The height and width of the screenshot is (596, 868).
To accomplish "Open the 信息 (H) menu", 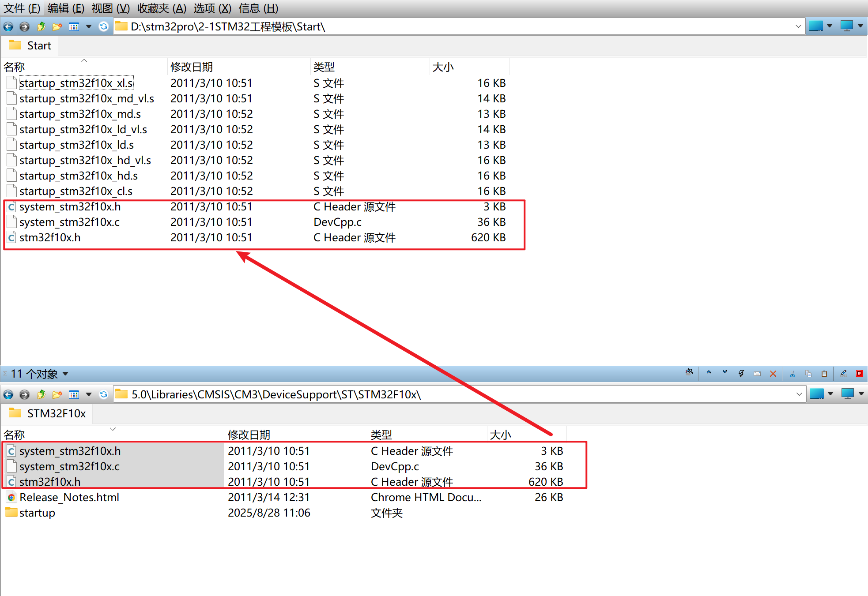I will 258,8.
